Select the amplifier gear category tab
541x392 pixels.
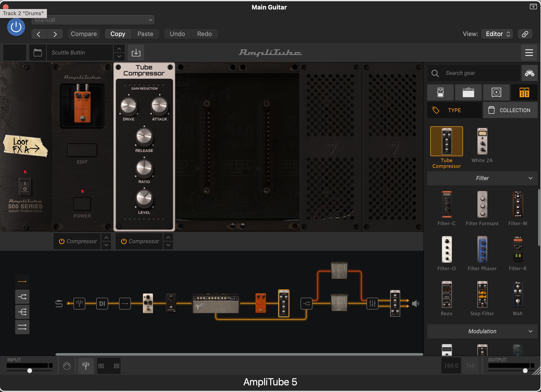point(468,92)
